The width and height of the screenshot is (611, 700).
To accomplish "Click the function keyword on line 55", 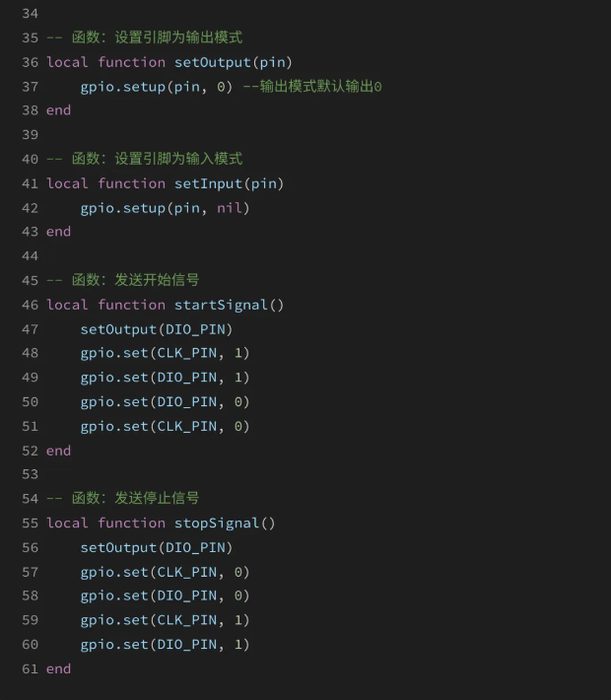I will click(x=132, y=523).
